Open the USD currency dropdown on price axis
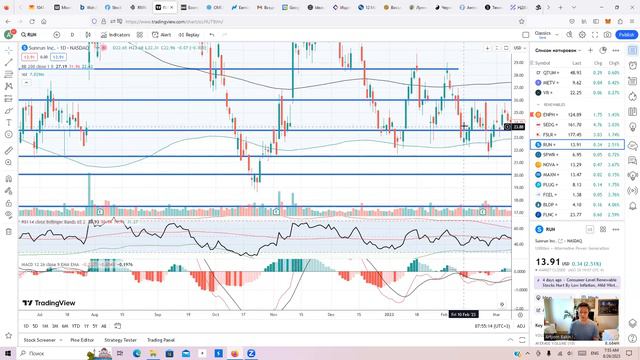The height and width of the screenshot is (360, 640). click(x=519, y=48)
